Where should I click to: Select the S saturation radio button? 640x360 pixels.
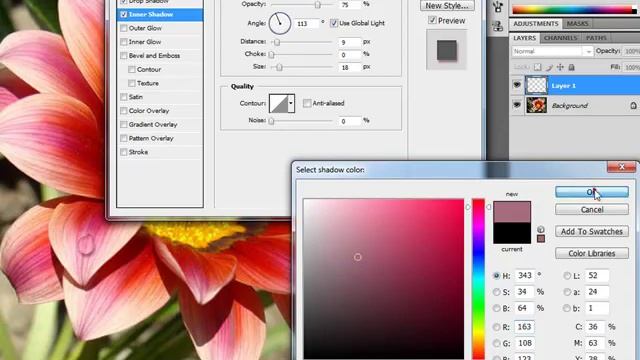[x=496, y=292]
